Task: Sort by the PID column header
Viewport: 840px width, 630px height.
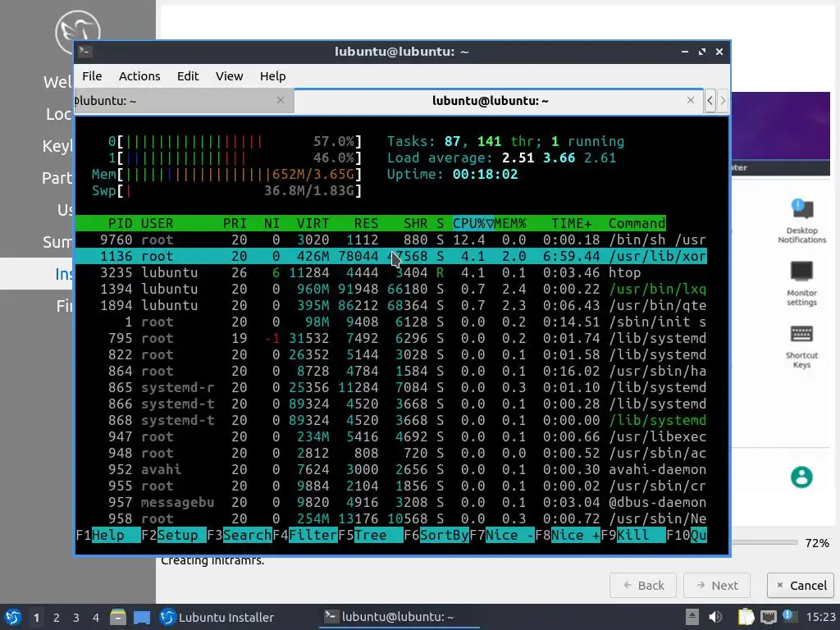Action: pos(120,223)
